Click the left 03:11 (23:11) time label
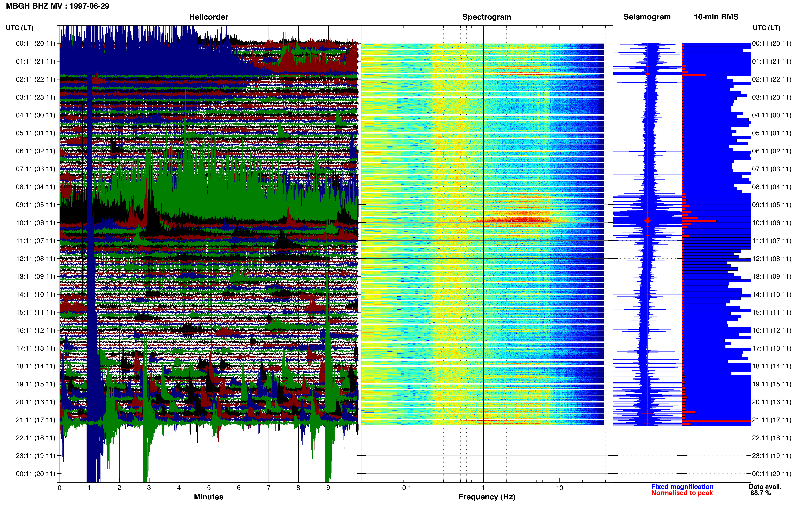The image size is (812, 508). click(36, 97)
